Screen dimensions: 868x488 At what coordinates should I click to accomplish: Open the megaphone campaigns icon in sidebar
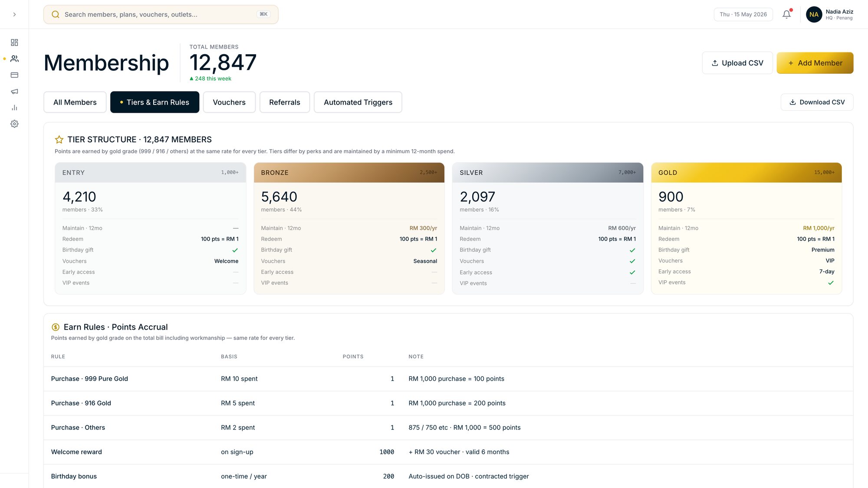(x=14, y=91)
